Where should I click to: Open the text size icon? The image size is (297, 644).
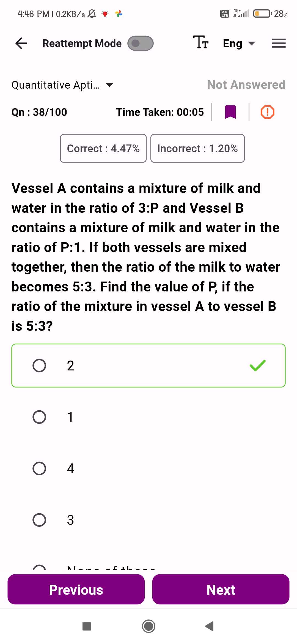(201, 42)
